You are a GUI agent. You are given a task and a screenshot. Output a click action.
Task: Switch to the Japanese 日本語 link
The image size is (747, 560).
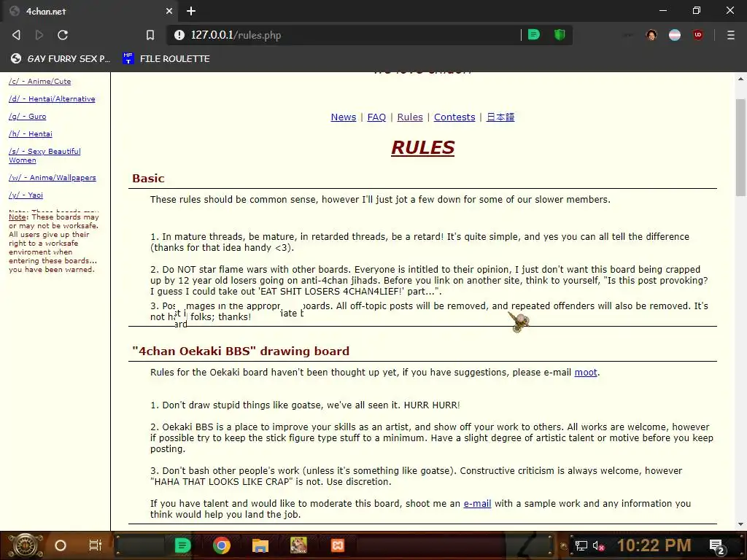pos(500,117)
